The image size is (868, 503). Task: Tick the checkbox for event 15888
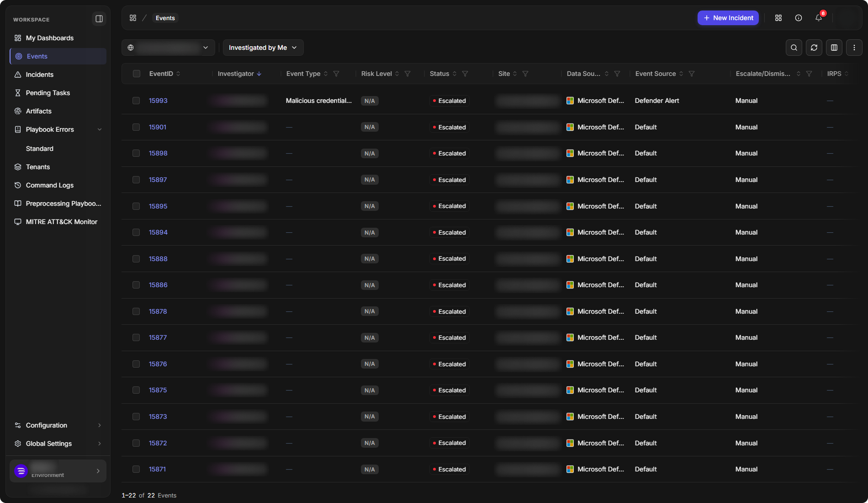[x=136, y=259]
